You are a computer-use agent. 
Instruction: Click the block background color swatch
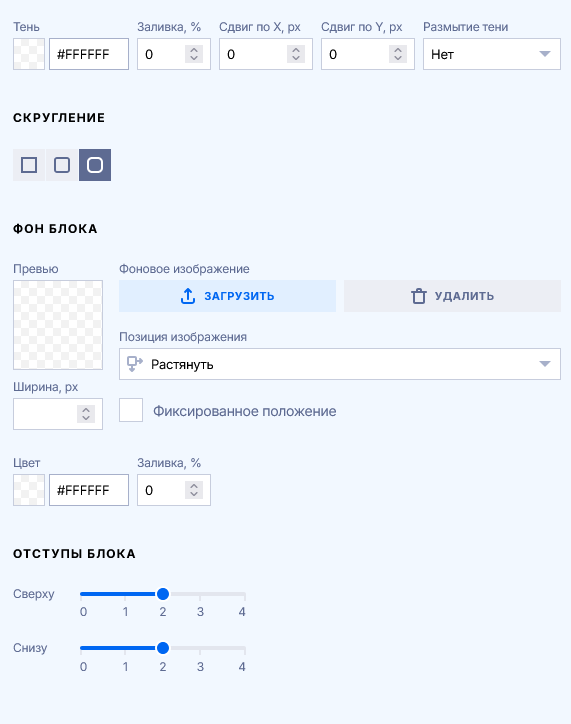coord(29,490)
